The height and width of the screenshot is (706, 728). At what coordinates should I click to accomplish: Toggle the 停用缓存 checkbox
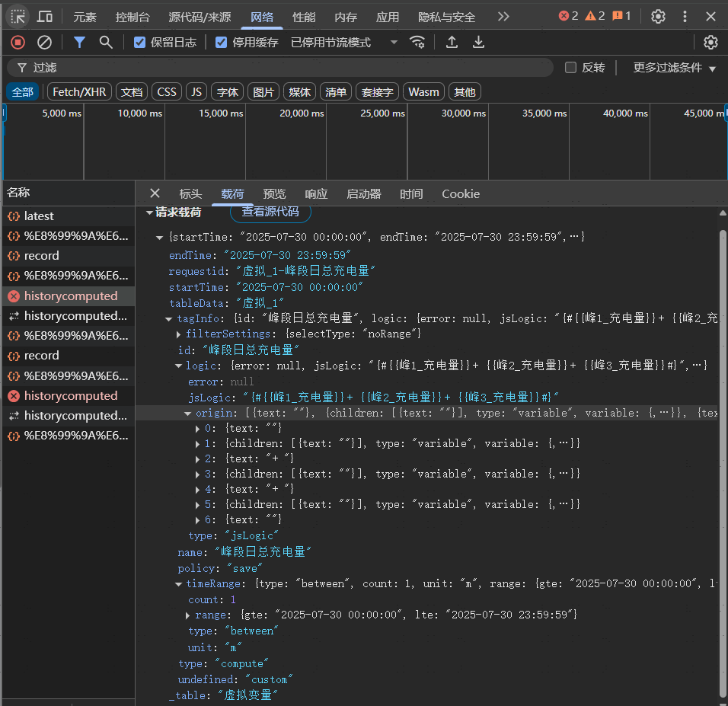click(x=221, y=43)
